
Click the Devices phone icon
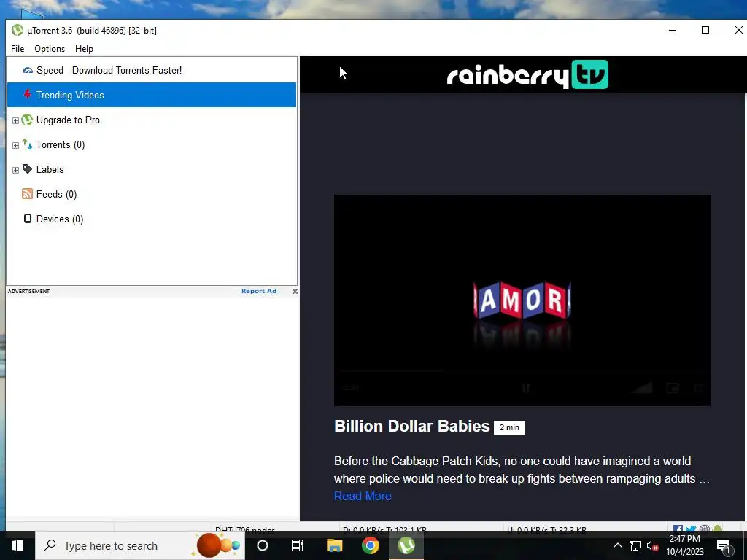(x=28, y=219)
